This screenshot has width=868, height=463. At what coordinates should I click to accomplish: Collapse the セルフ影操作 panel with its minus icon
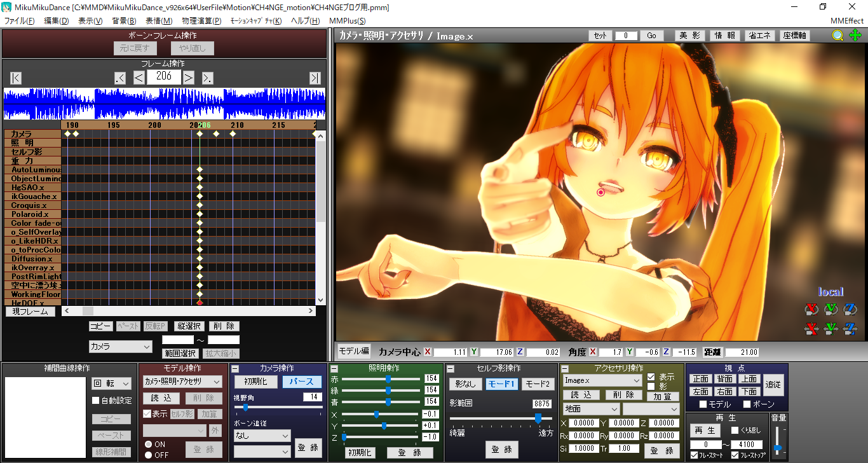451,369
